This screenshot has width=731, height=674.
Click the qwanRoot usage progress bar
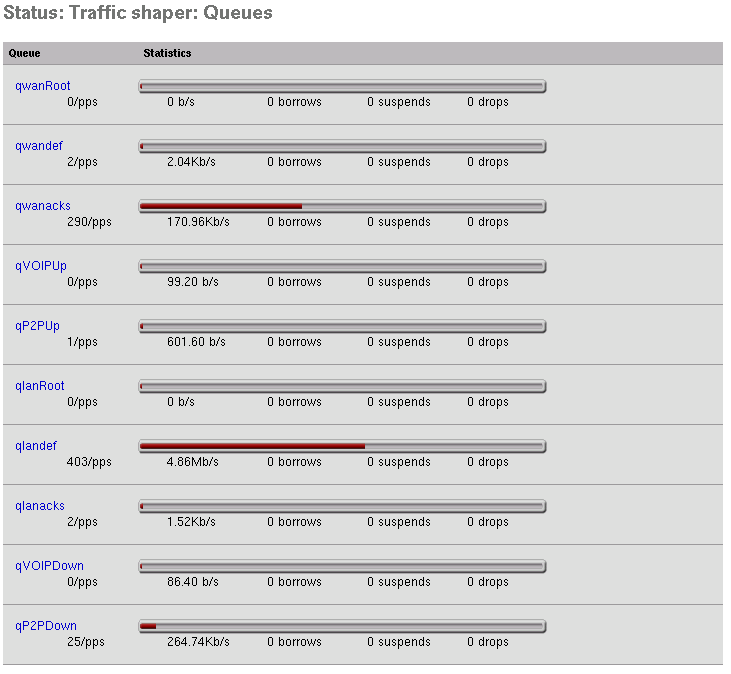[x=342, y=86]
